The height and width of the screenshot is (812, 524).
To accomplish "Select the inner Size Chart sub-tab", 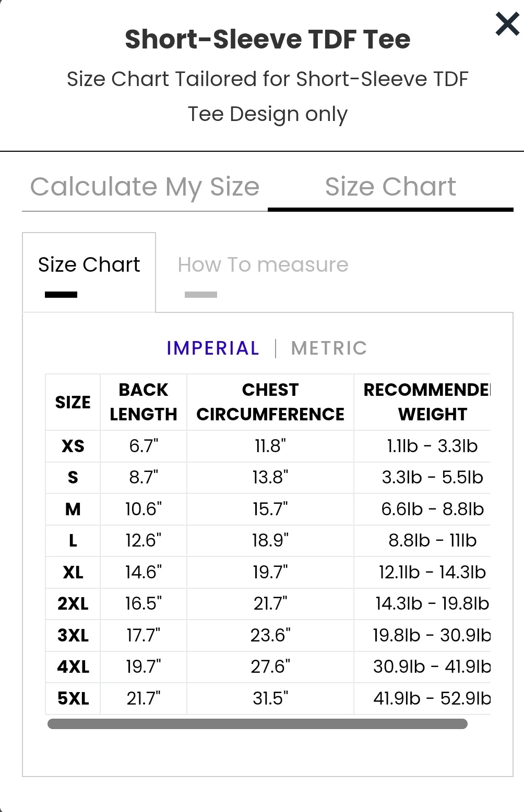I will click(x=89, y=265).
